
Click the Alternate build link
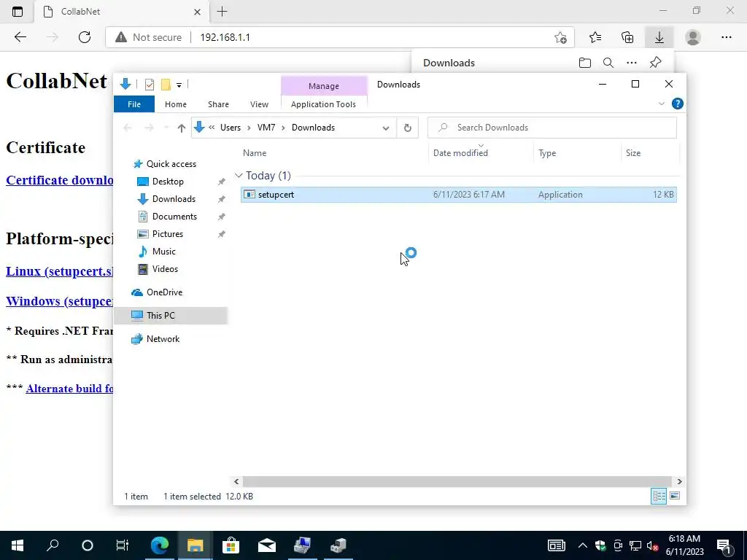69,389
